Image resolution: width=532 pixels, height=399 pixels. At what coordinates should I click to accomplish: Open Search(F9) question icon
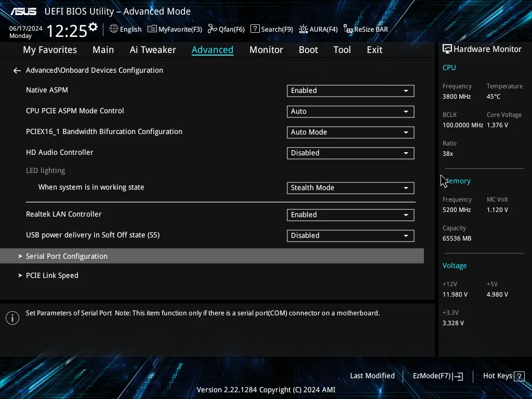tap(255, 29)
